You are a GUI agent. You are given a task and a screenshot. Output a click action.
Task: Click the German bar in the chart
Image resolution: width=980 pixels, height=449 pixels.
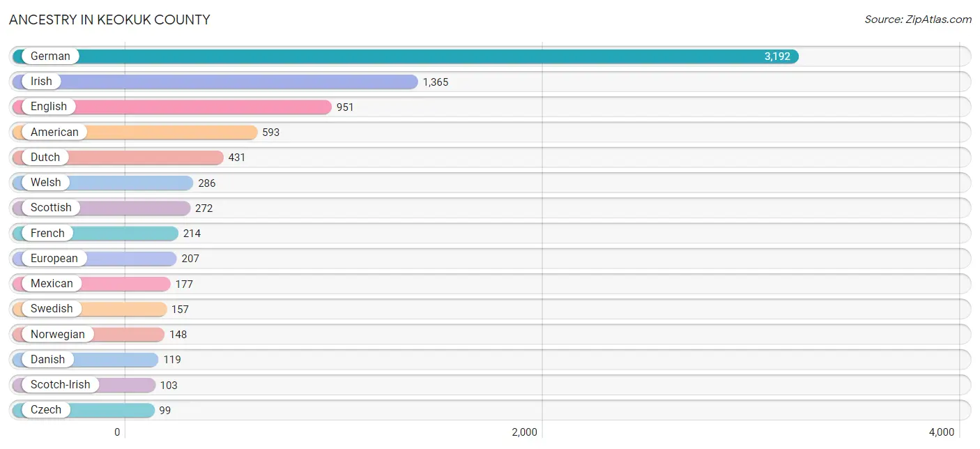[x=405, y=56]
